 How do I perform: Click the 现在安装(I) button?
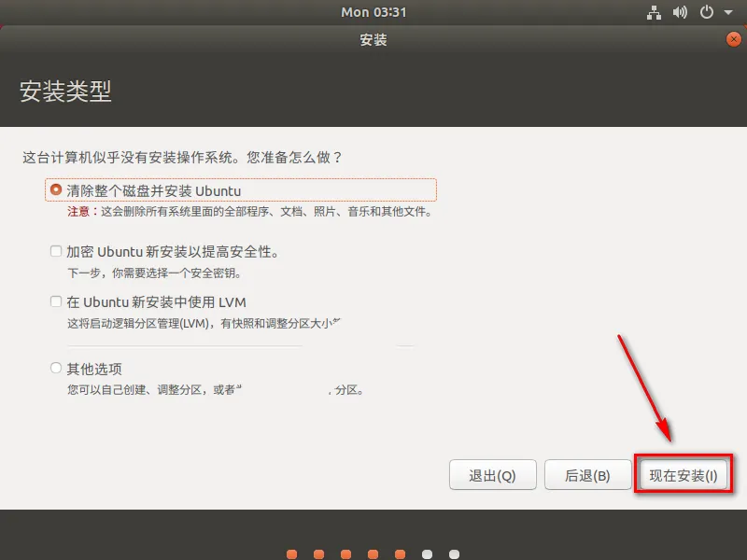pos(684,475)
